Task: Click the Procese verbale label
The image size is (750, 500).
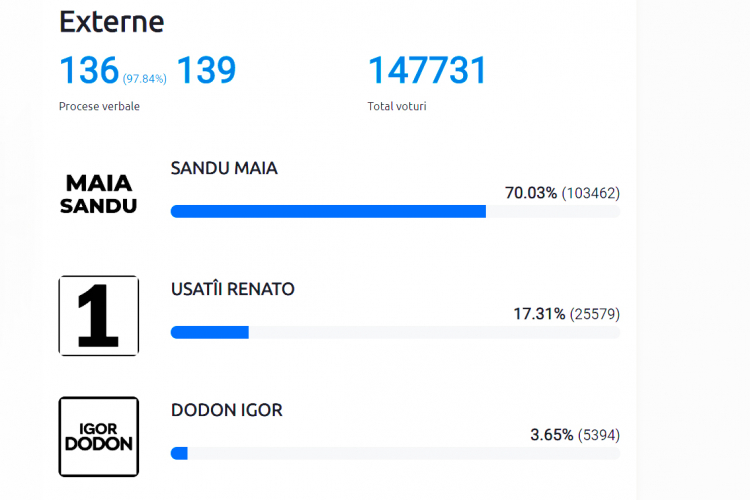Action: pyautogui.click(x=99, y=106)
